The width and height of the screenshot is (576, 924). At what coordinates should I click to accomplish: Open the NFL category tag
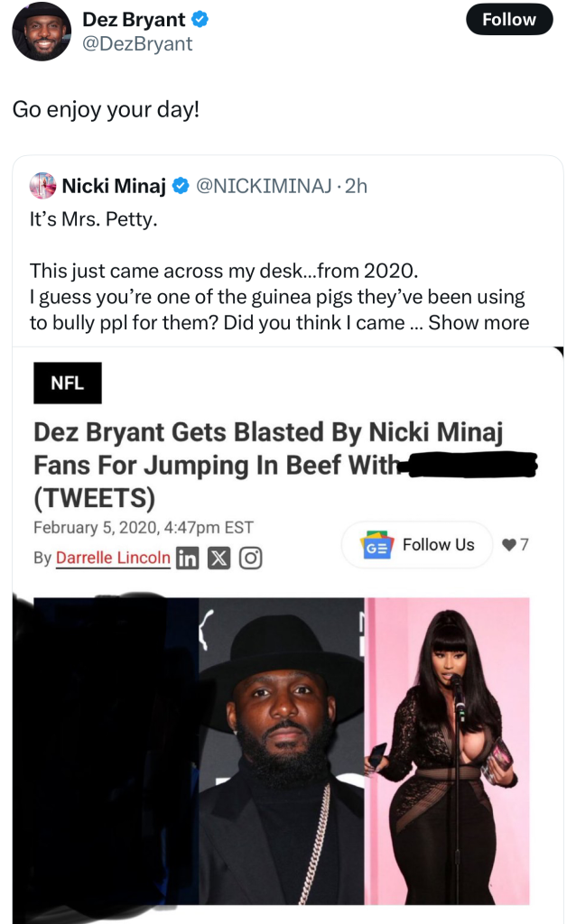tap(68, 383)
